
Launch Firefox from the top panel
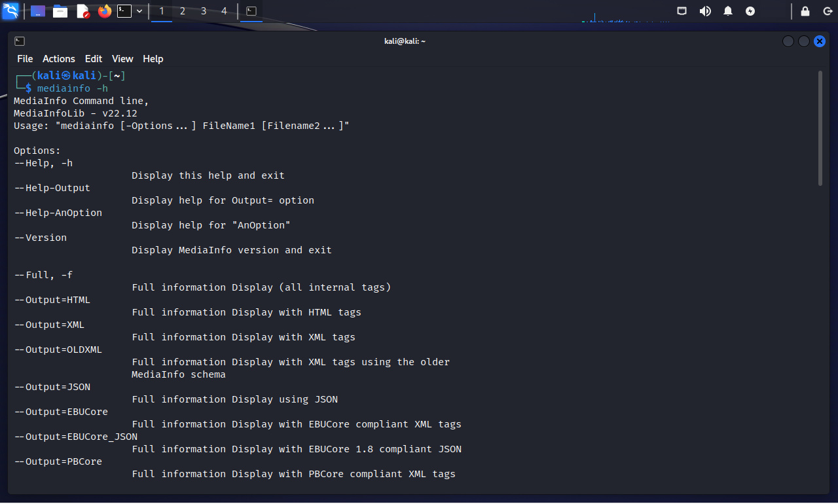coord(105,11)
